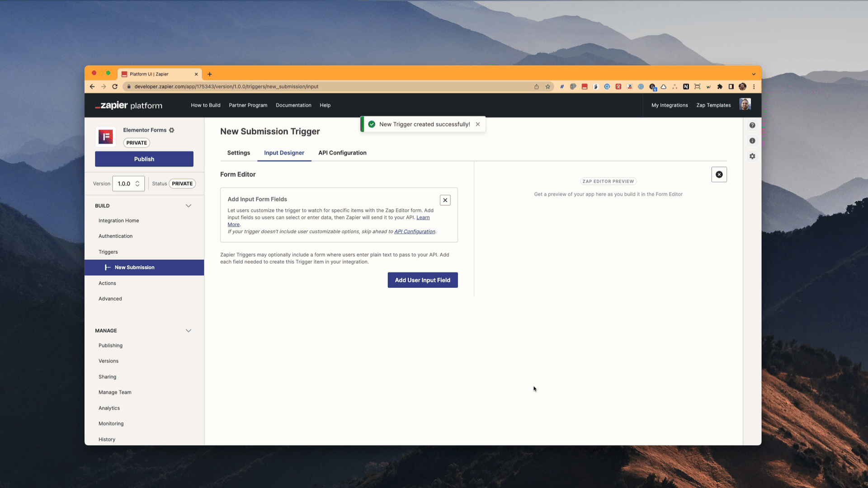This screenshot has height=488, width=868.
Task: Expand the MANAGE section in sidebar
Action: coord(189,330)
